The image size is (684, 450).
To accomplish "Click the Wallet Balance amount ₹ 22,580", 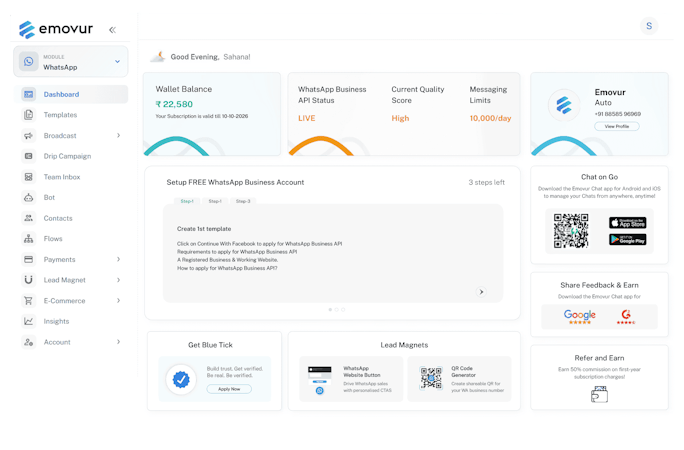I will pos(174,104).
